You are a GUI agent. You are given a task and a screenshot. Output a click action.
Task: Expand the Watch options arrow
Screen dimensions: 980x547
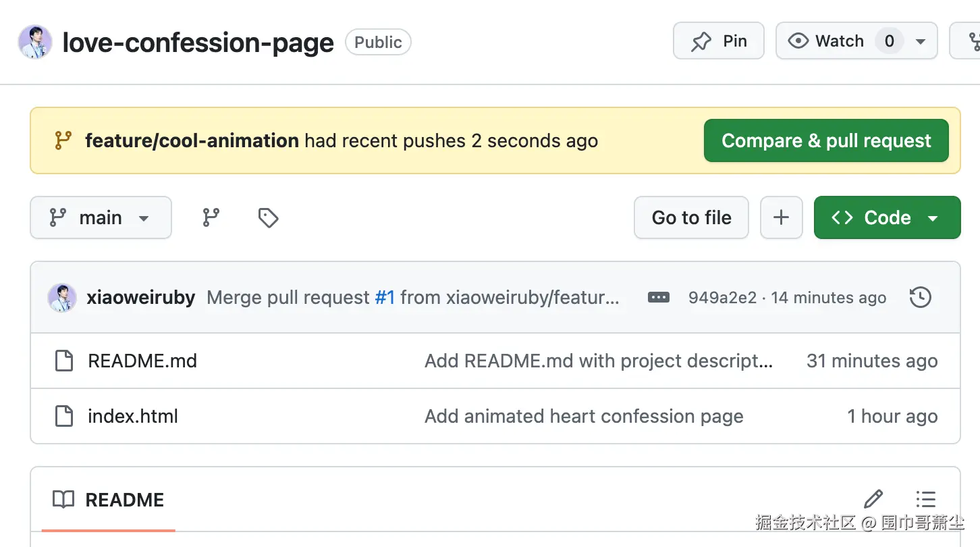pyautogui.click(x=921, y=41)
